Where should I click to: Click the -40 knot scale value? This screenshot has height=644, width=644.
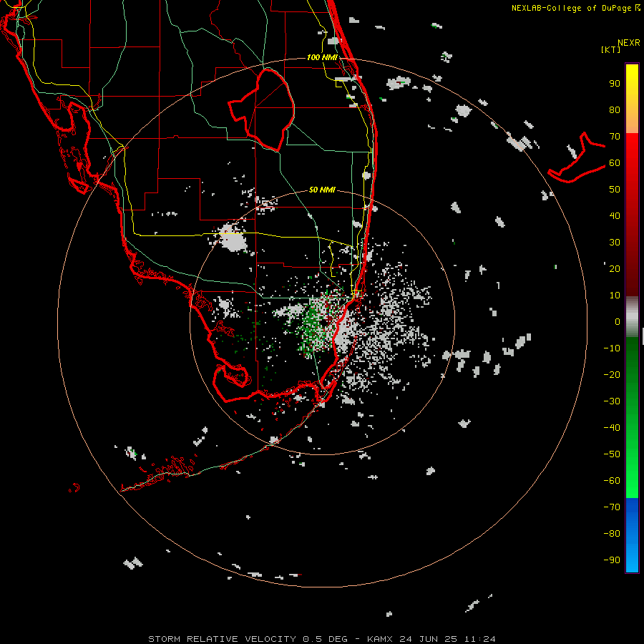pos(612,428)
